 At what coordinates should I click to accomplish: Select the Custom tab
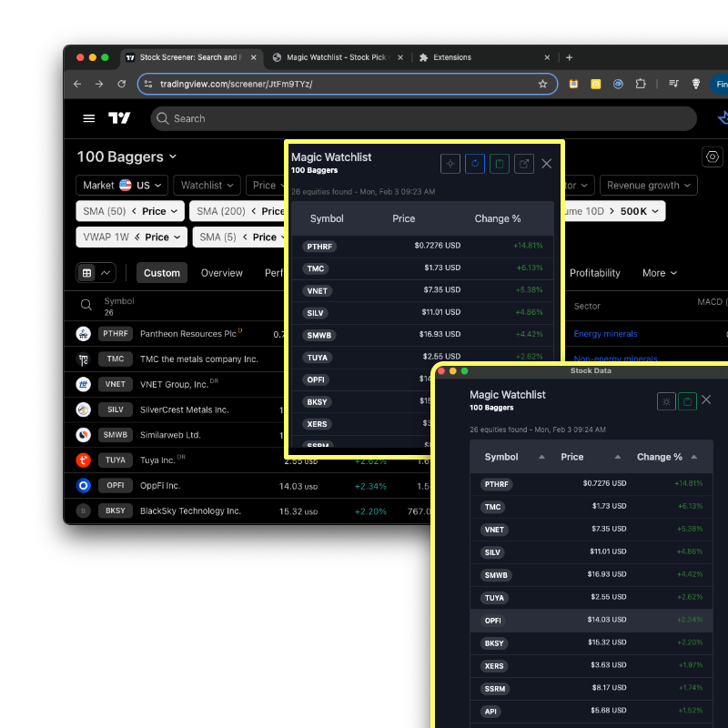tap(161, 272)
